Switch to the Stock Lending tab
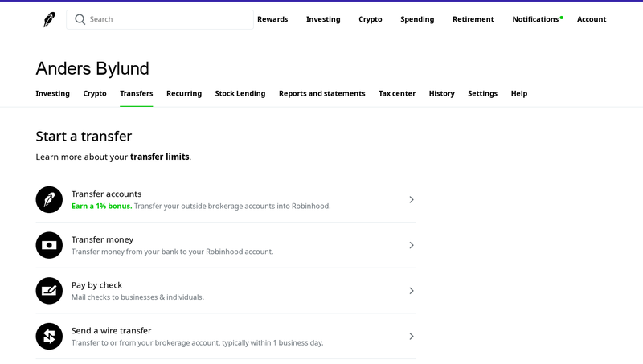 pos(240,93)
